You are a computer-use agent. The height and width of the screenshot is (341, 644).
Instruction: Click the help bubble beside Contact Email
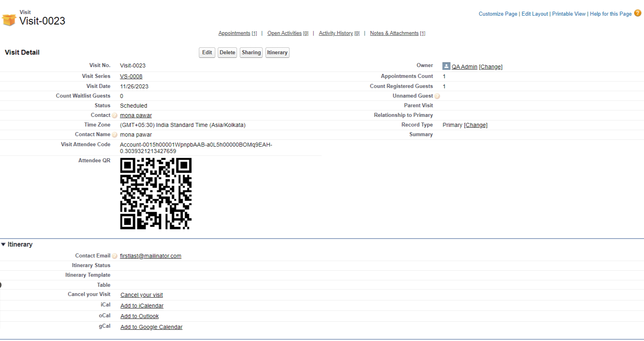115,256
